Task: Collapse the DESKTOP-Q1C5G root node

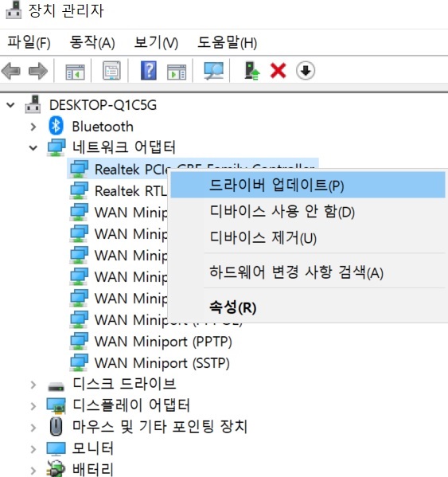Action: (10, 105)
